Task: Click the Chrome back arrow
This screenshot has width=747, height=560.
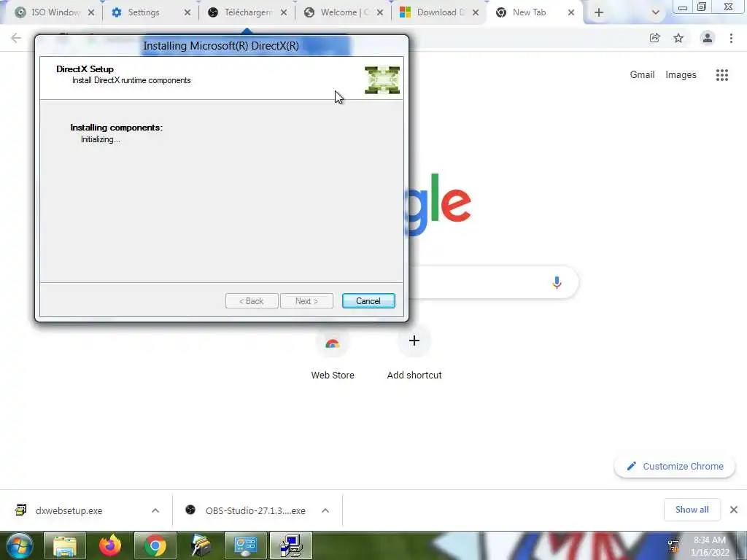Action: (16, 38)
